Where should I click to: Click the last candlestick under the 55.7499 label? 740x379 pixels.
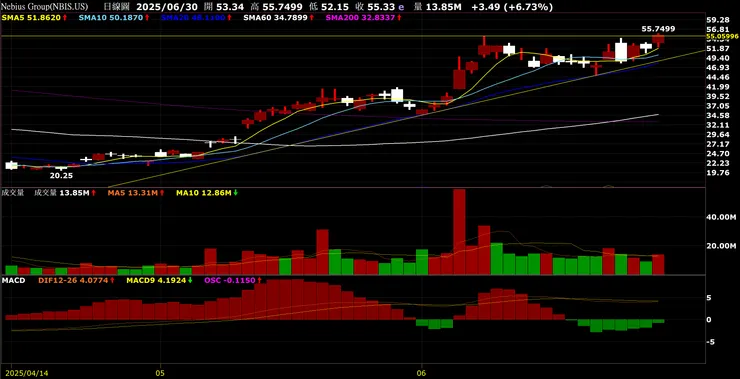tap(658, 41)
